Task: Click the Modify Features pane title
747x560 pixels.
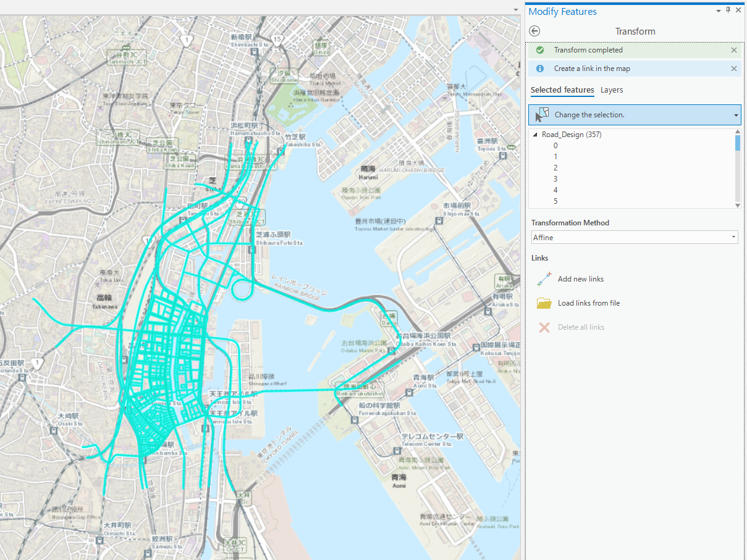Action: tap(562, 11)
